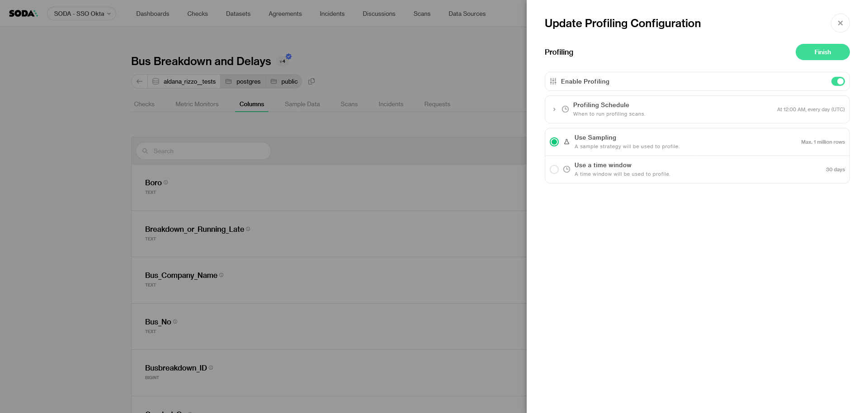Image resolution: width=868 pixels, height=413 pixels.
Task: Click the verified badge next to dataset title
Action: pos(288,56)
